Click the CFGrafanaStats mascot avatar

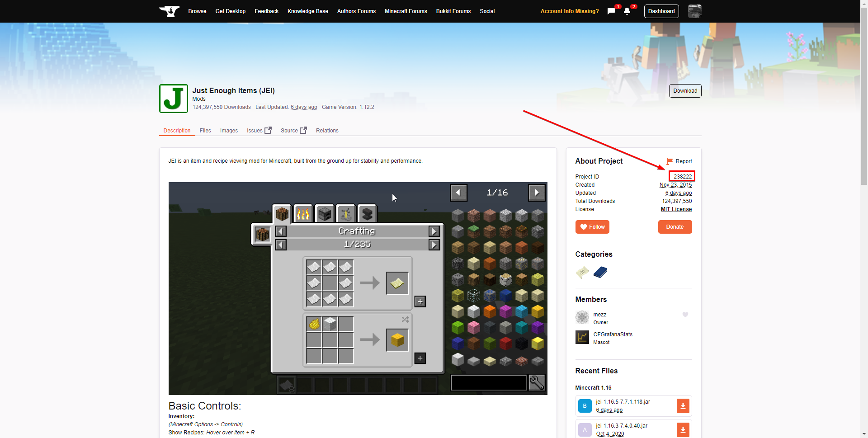(x=582, y=337)
